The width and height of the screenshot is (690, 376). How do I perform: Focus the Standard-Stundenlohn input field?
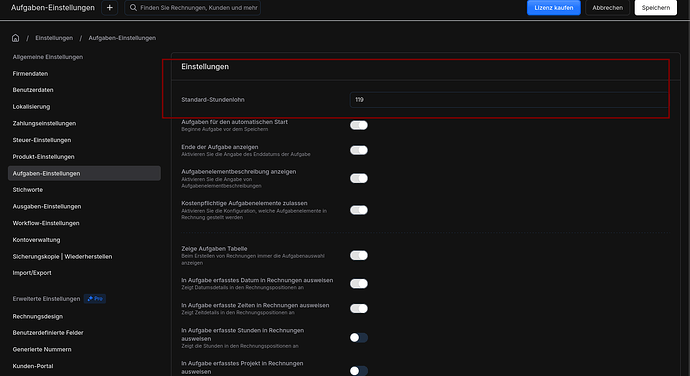[x=509, y=100]
